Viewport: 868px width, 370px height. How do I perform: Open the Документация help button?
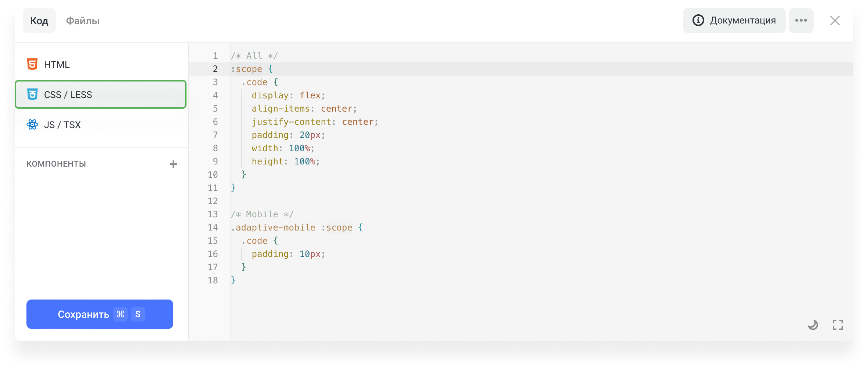coord(734,21)
